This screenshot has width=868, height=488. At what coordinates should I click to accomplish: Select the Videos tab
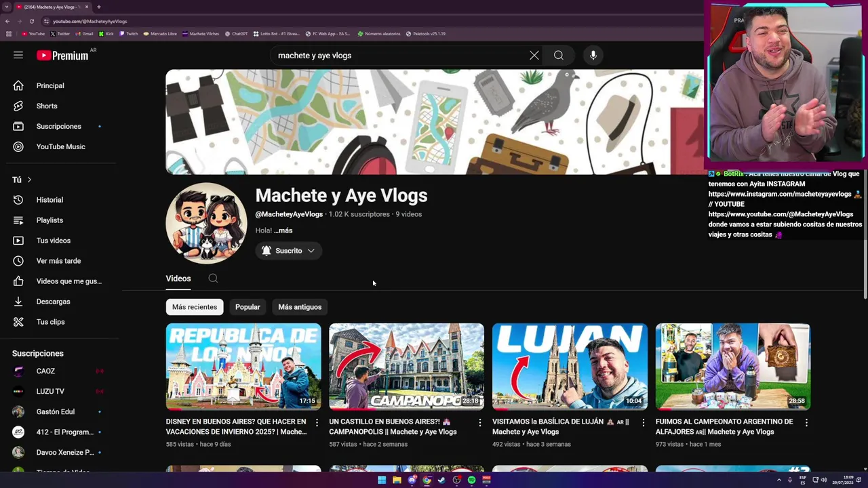178,279
